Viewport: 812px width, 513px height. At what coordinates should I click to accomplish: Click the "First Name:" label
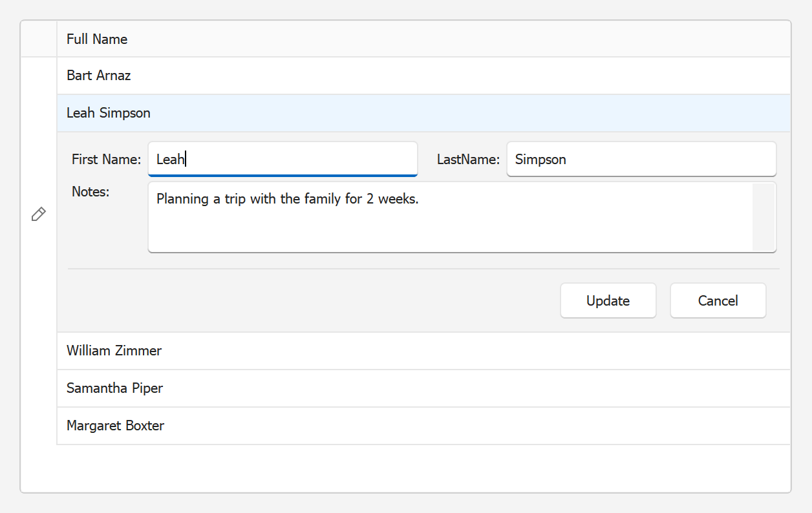(106, 160)
